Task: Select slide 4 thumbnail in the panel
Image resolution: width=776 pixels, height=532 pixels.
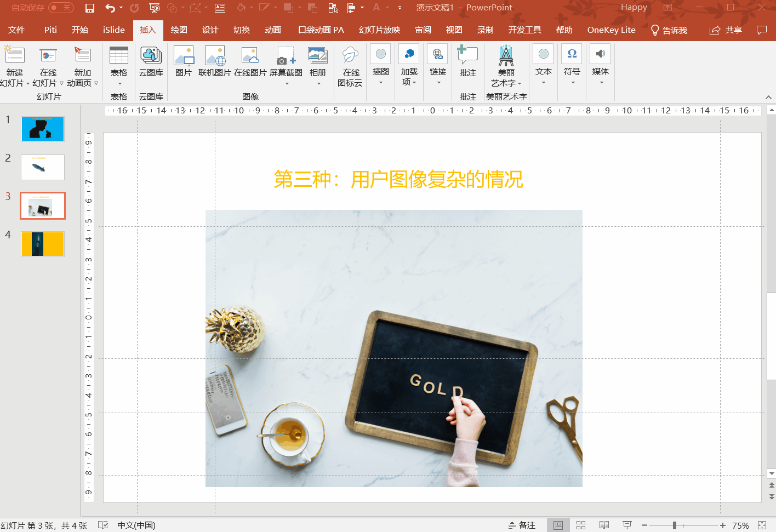Action: click(43, 244)
